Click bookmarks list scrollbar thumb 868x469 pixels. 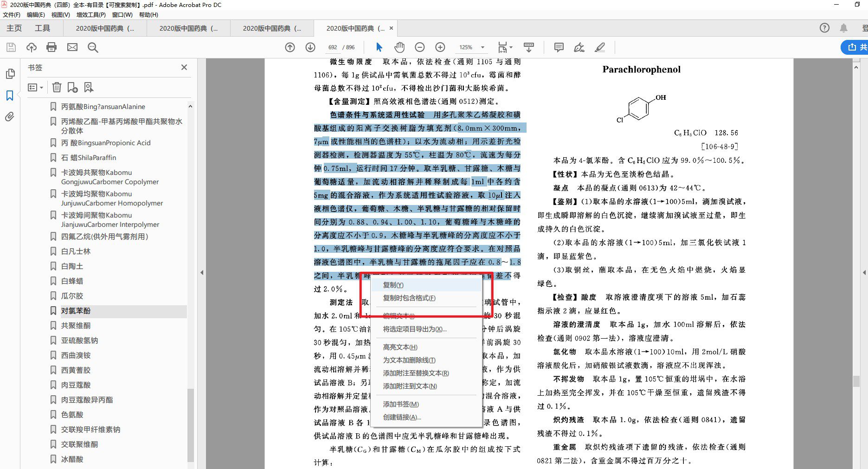pyautogui.click(x=190, y=424)
